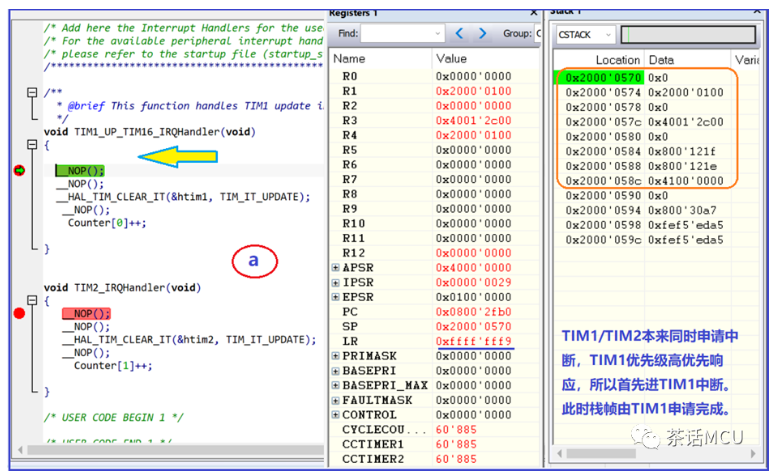Image resolution: width=777 pixels, height=476 pixels.
Task: Click __HAL_TIM_CLEAR_IT(&htim1, TIM_IT_UPDATE) line
Action: [183, 197]
